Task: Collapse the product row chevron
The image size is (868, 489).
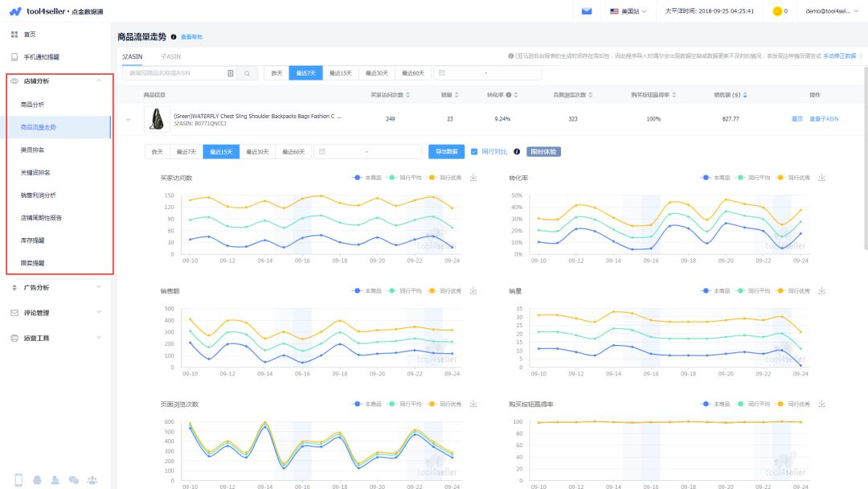Action: [128, 119]
